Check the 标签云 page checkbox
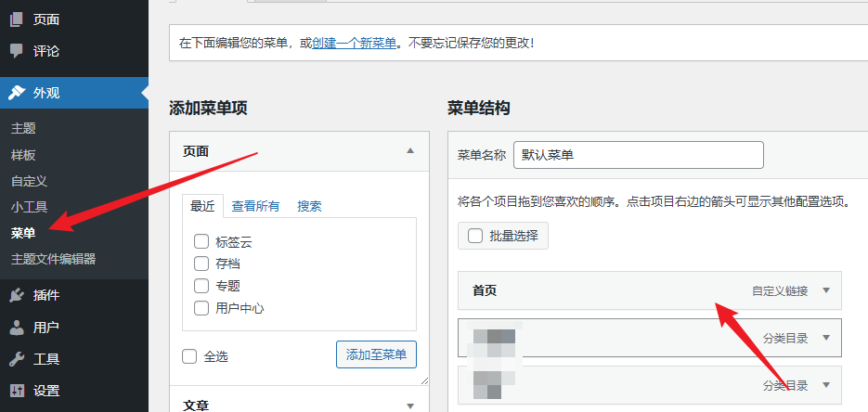The height and width of the screenshot is (412, 868). pos(201,242)
